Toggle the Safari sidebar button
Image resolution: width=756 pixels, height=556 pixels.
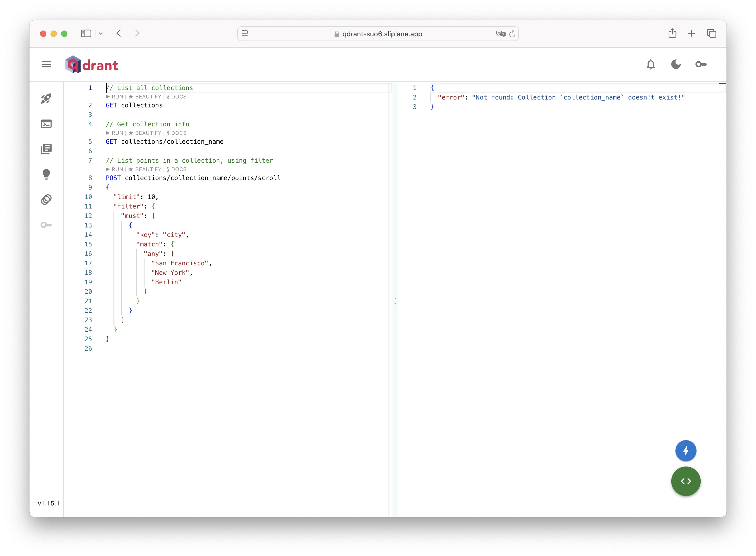pyautogui.click(x=86, y=33)
